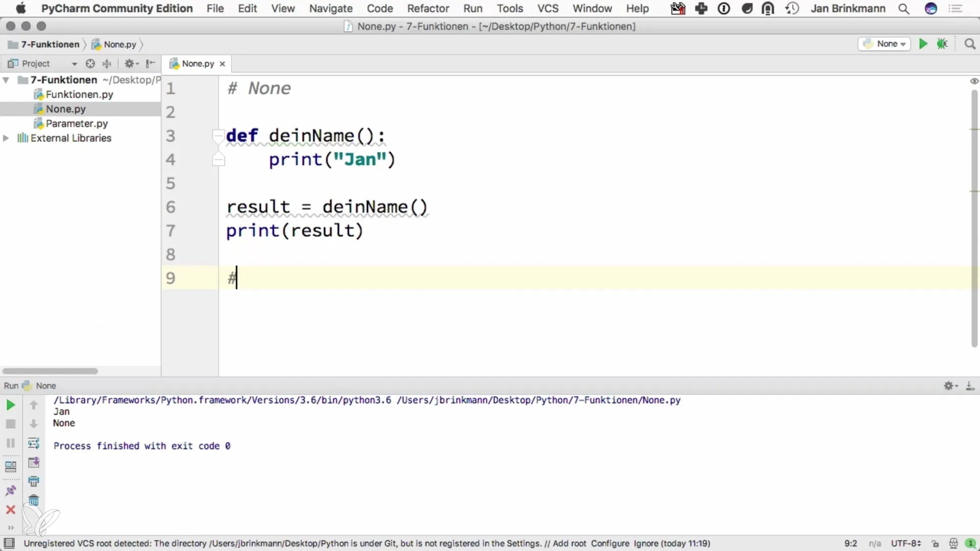Image resolution: width=980 pixels, height=551 pixels.
Task: Print the console output with printer icon
Action: click(x=34, y=481)
